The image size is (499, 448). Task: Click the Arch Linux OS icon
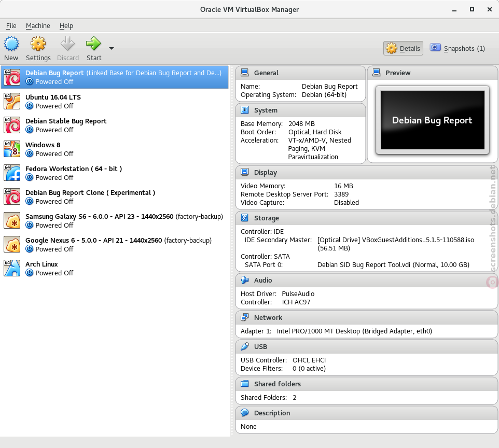coord(12,268)
